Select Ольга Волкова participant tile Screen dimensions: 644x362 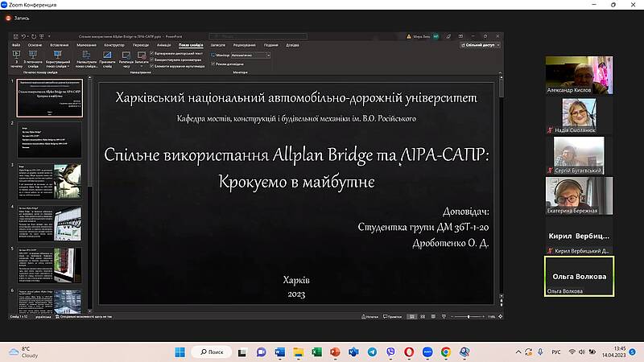click(579, 276)
